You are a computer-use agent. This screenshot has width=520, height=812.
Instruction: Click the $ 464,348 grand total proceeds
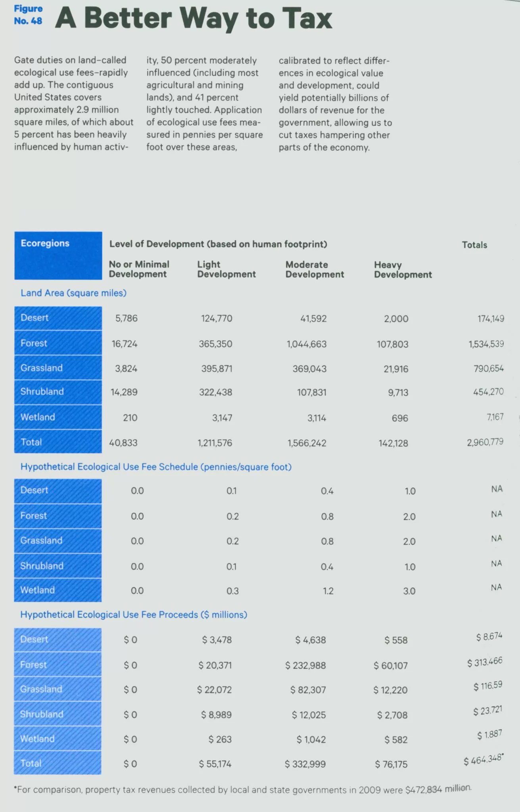pyautogui.click(x=483, y=760)
